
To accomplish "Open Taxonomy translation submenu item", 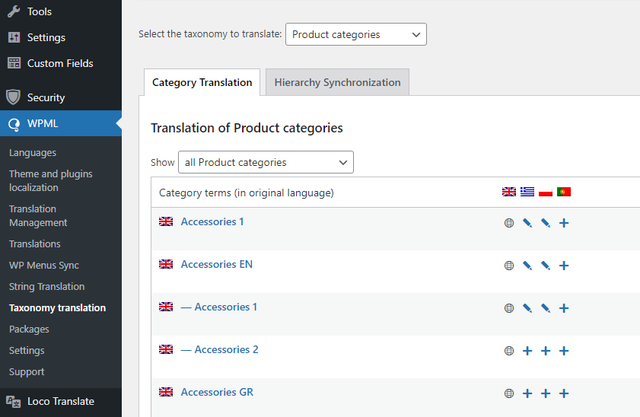I will 58,308.
